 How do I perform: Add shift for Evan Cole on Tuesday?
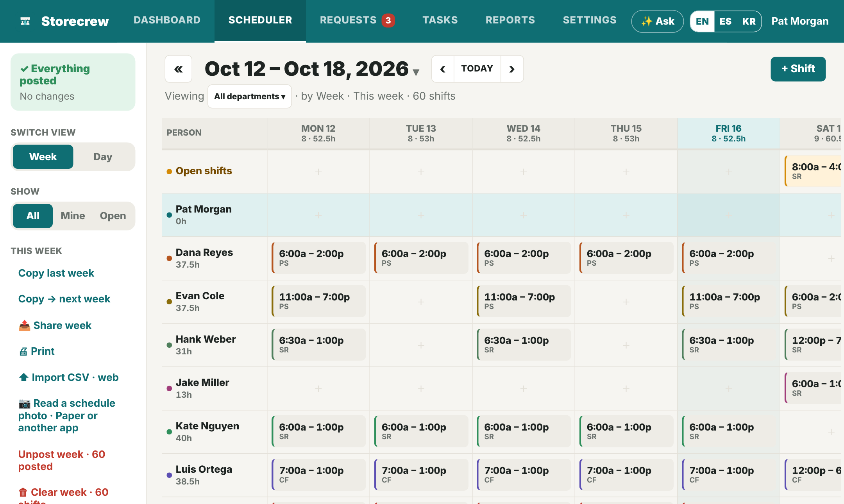[x=421, y=302]
